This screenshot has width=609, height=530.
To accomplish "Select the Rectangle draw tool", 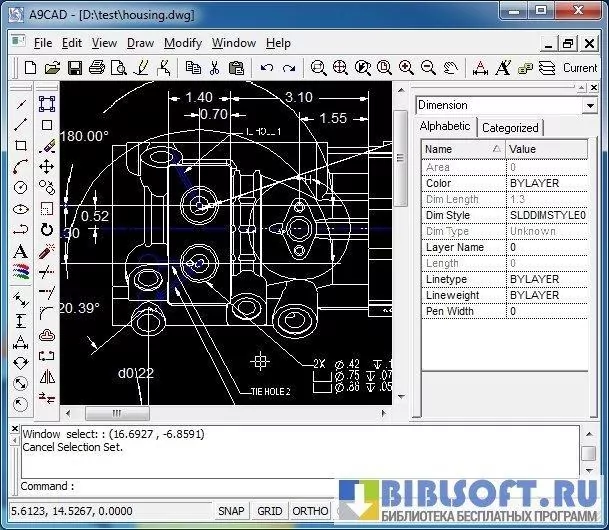I will pos(20,146).
